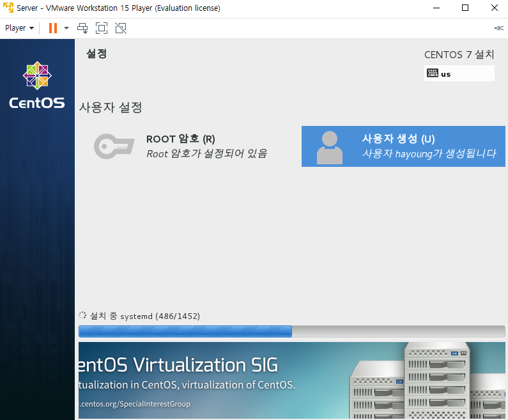The image size is (508, 420).
Task: Expand the power options dropdown arrow
Action: tap(66, 28)
